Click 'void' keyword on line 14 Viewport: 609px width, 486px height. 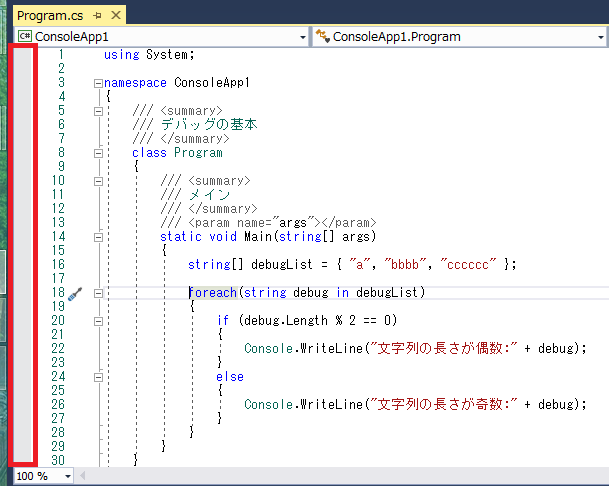[223, 237]
